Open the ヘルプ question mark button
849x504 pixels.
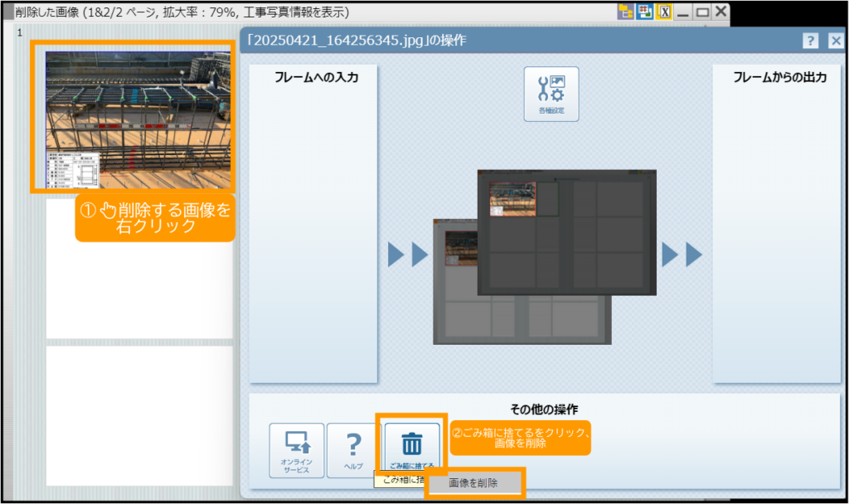pos(353,450)
